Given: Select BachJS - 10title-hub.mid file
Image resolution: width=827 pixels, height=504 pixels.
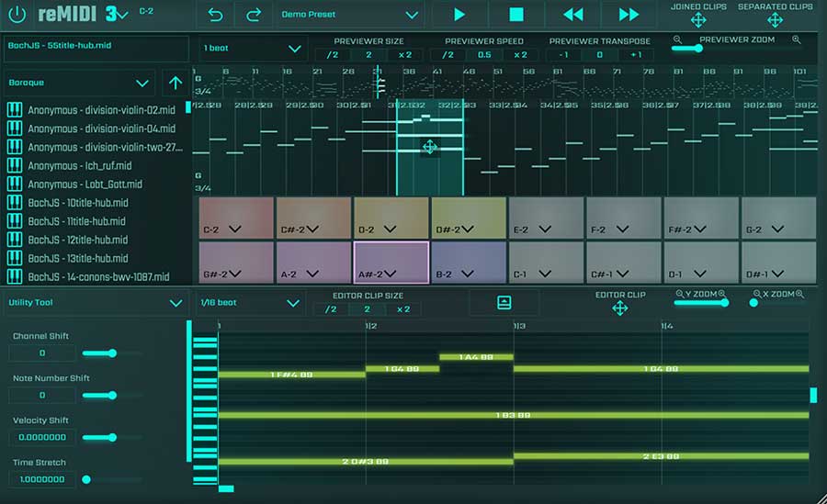Looking at the screenshot, I should point(78,203).
